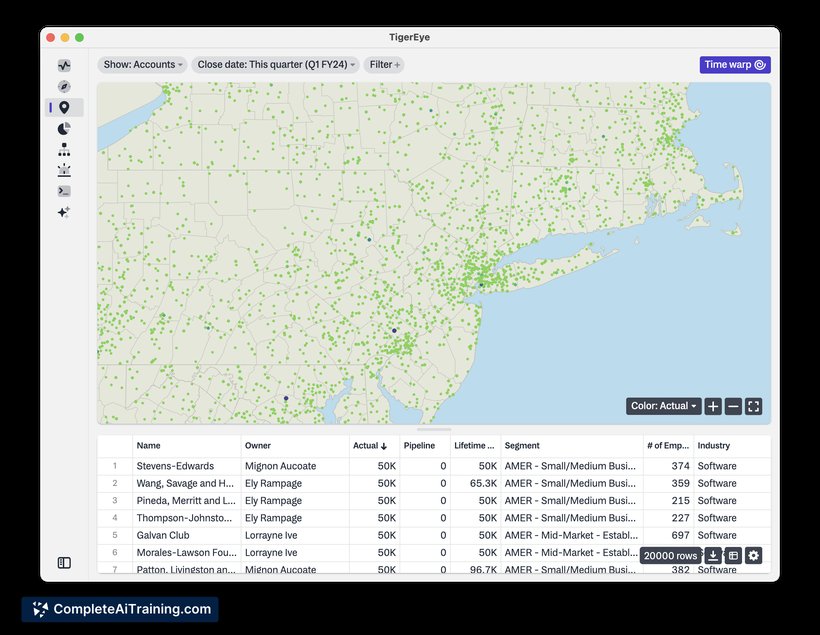Viewport: 820px width, 635px height.
Task: Open the table columns layout icon
Action: tap(733, 555)
